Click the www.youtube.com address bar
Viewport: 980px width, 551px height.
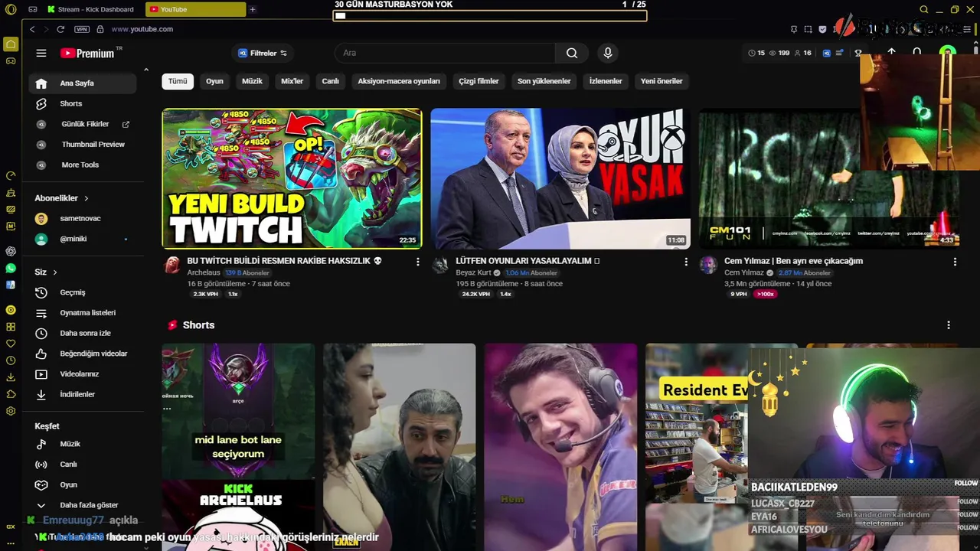[x=142, y=29]
